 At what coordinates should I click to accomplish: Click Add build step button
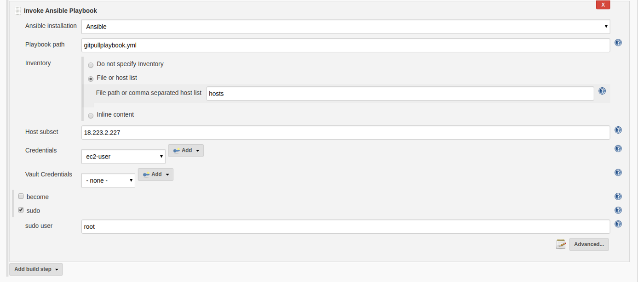tap(36, 269)
